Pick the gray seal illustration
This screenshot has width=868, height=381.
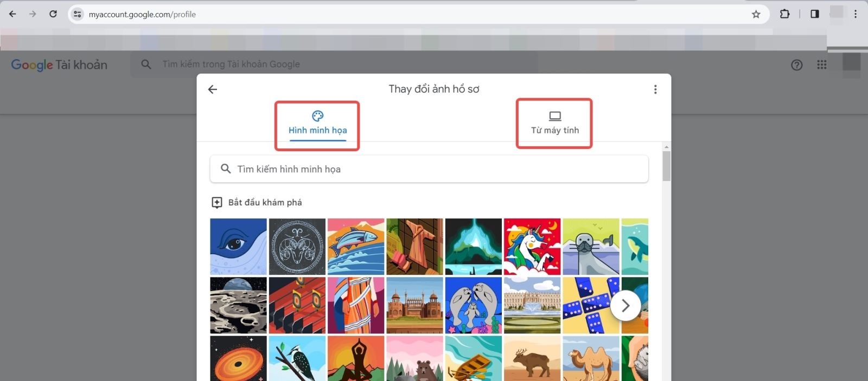(591, 247)
